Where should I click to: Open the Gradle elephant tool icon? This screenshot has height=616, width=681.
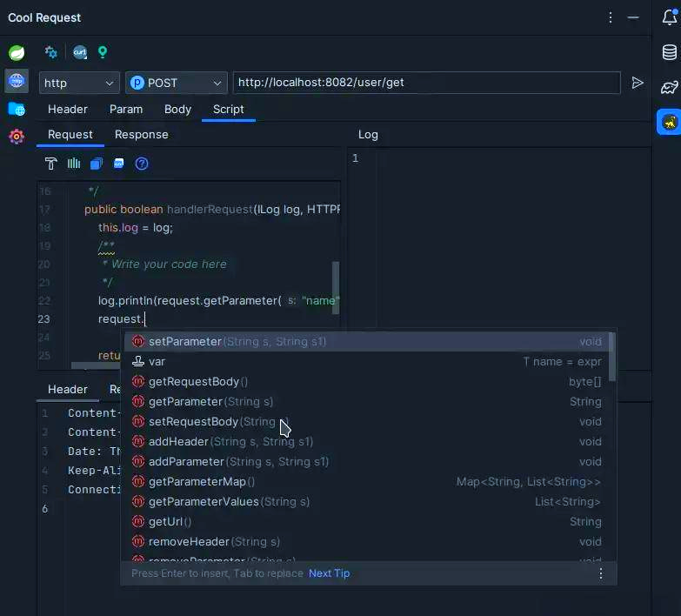point(670,87)
